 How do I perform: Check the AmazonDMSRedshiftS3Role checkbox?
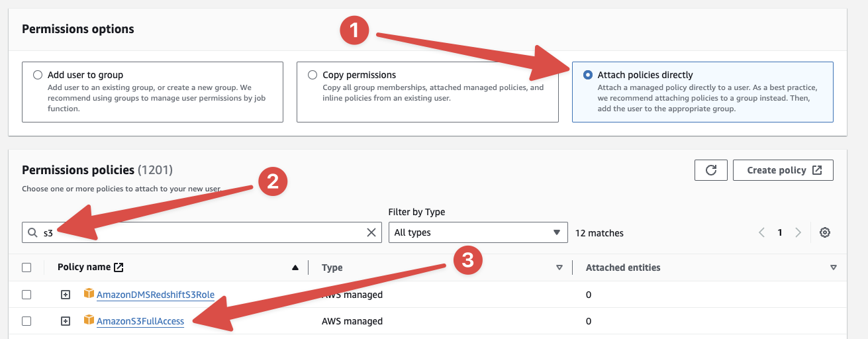(x=26, y=295)
